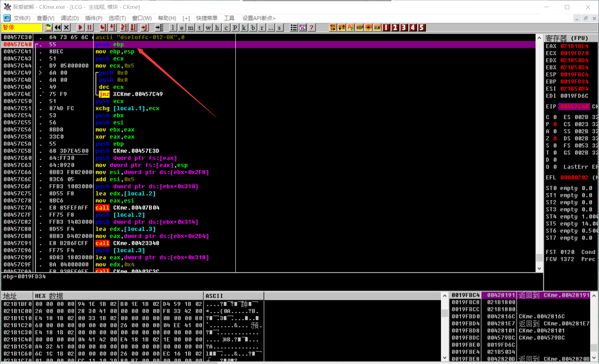
Task: Open Threads window with 't' button
Action: tap(199, 28)
